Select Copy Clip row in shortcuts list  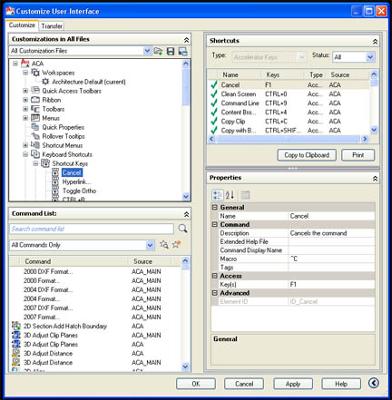(289, 121)
